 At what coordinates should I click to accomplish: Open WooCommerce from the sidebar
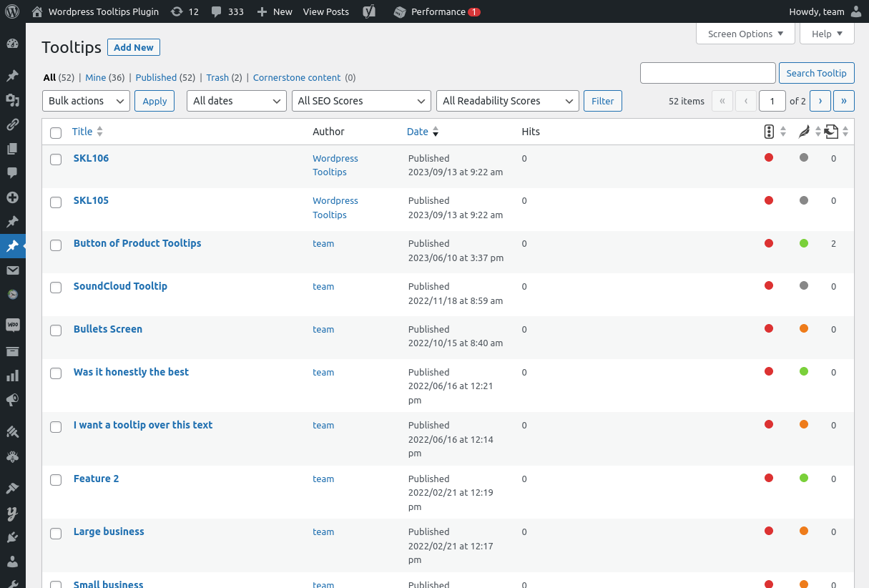(12, 325)
